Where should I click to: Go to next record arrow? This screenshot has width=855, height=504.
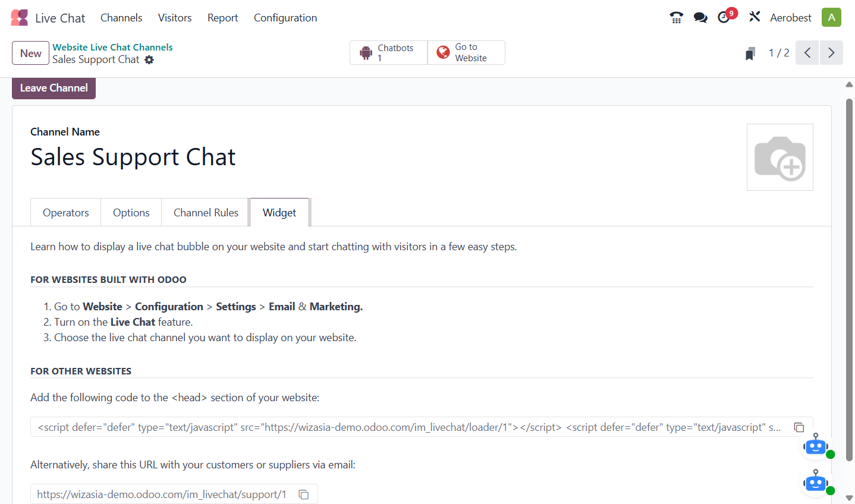(x=831, y=53)
